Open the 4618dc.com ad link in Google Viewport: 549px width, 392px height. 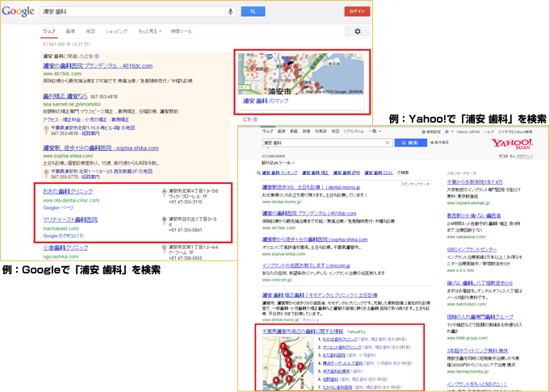[x=98, y=66]
